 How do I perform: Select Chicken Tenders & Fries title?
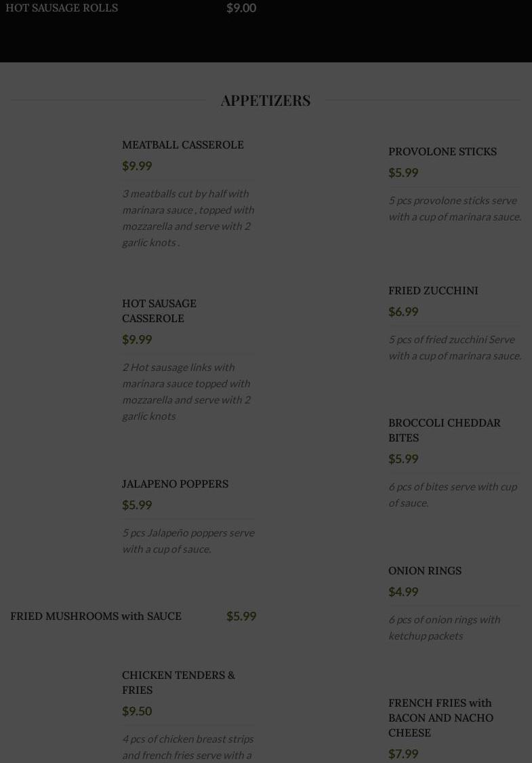178,682
